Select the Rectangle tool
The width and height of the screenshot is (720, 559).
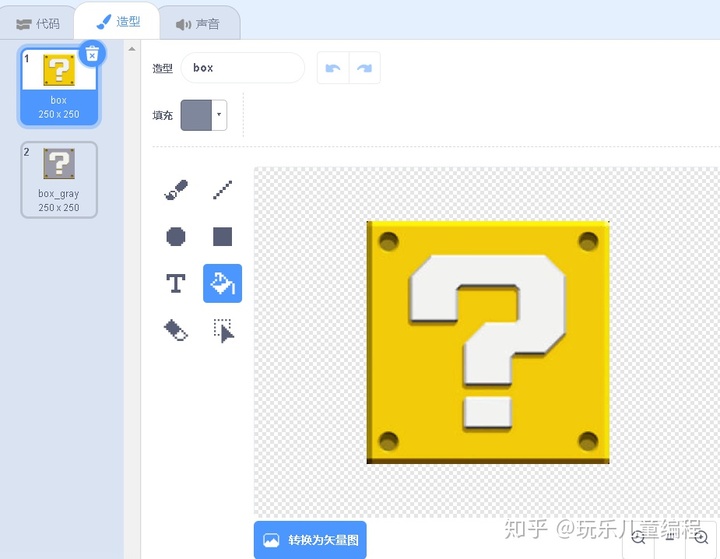click(223, 237)
